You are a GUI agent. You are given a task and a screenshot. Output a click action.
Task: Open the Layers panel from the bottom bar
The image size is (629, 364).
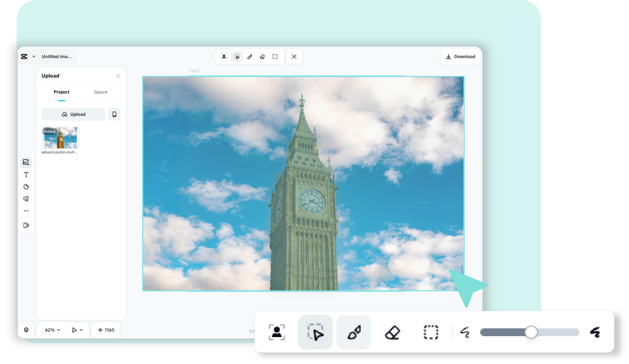(26, 330)
